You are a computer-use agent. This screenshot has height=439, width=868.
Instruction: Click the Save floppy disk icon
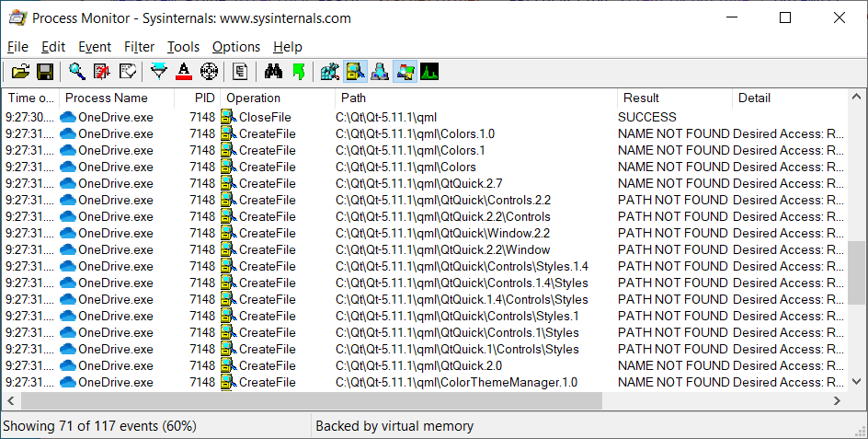pos(45,72)
